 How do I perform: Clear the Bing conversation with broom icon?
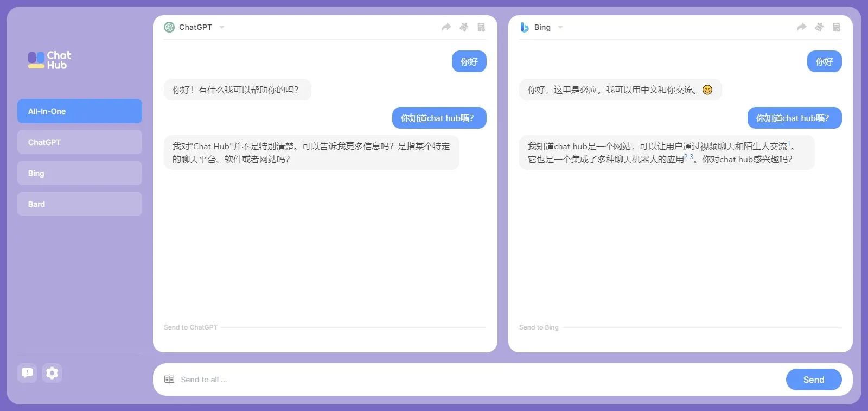819,27
